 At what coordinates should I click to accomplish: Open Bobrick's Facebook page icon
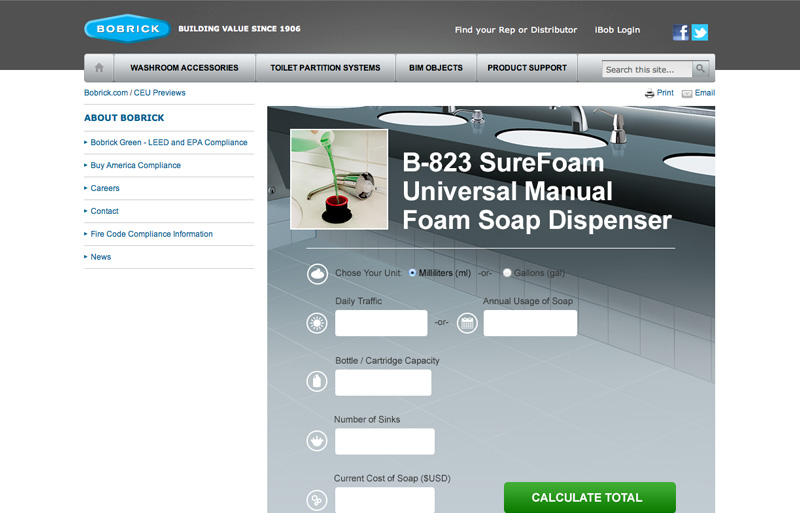click(681, 32)
